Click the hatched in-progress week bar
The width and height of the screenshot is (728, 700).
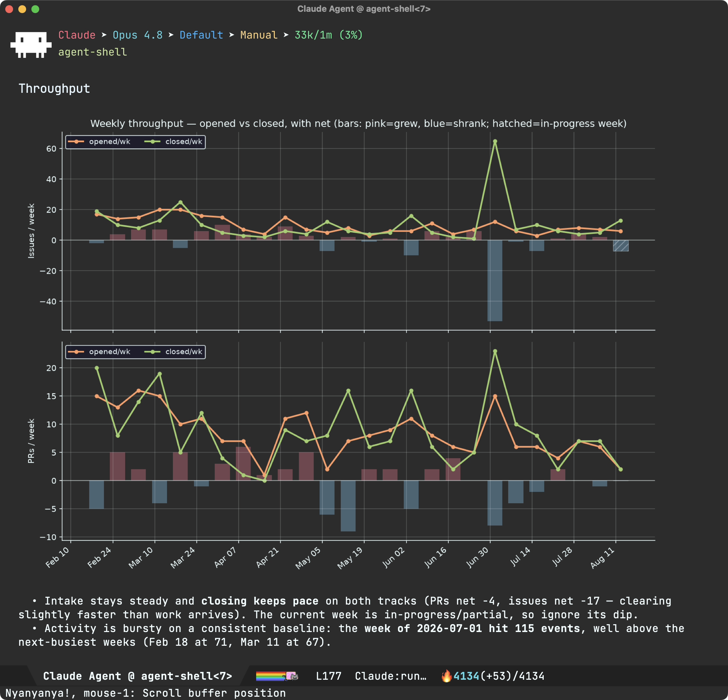(620, 246)
